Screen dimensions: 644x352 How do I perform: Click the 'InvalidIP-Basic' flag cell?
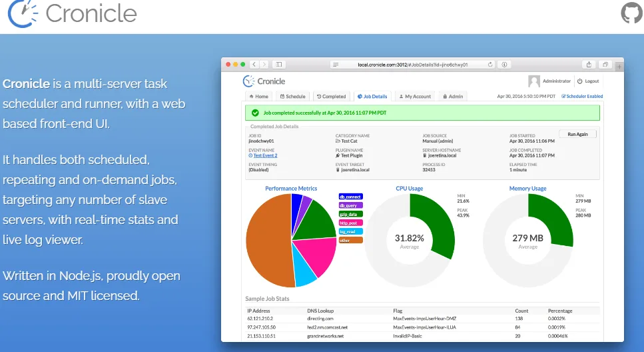pos(408,336)
